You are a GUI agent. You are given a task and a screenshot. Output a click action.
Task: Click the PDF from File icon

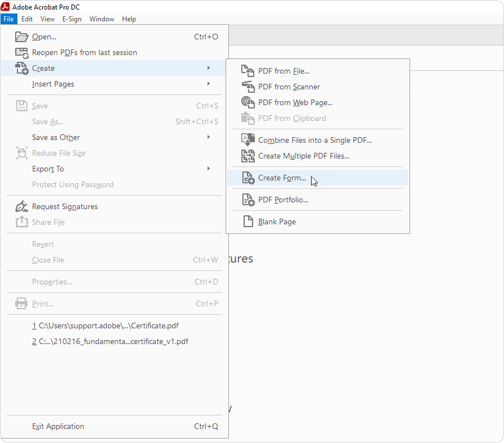[247, 71]
